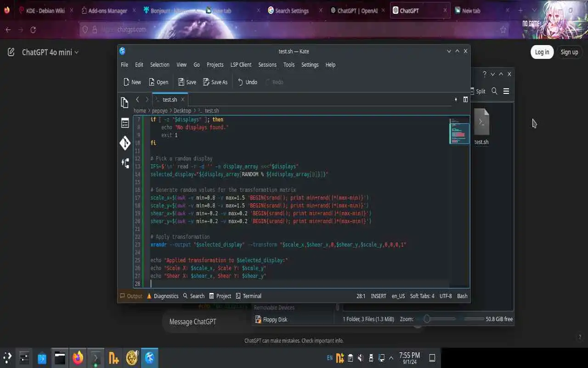The image size is (588, 368).
Task: Open the KDE application launcher
Action: [7, 357]
